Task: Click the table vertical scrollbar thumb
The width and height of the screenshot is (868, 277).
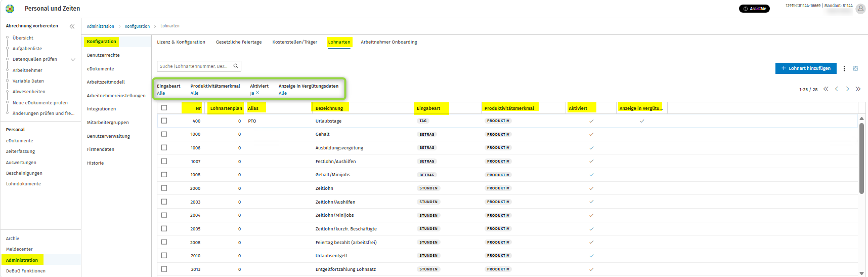Action: coord(861,158)
